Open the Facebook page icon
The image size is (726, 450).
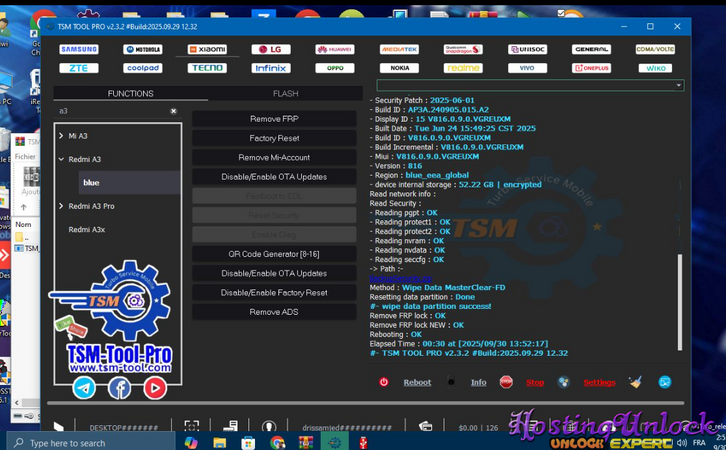(119, 388)
